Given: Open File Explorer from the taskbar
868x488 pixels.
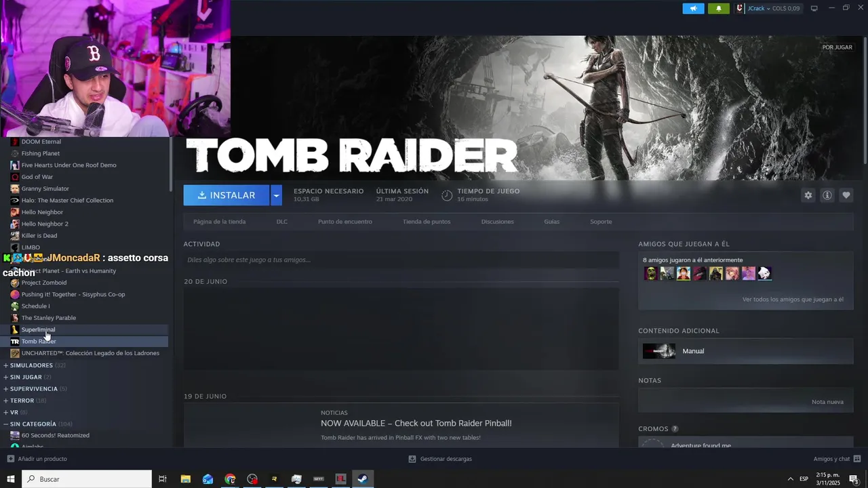Looking at the screenshot, I should (185, 479).
